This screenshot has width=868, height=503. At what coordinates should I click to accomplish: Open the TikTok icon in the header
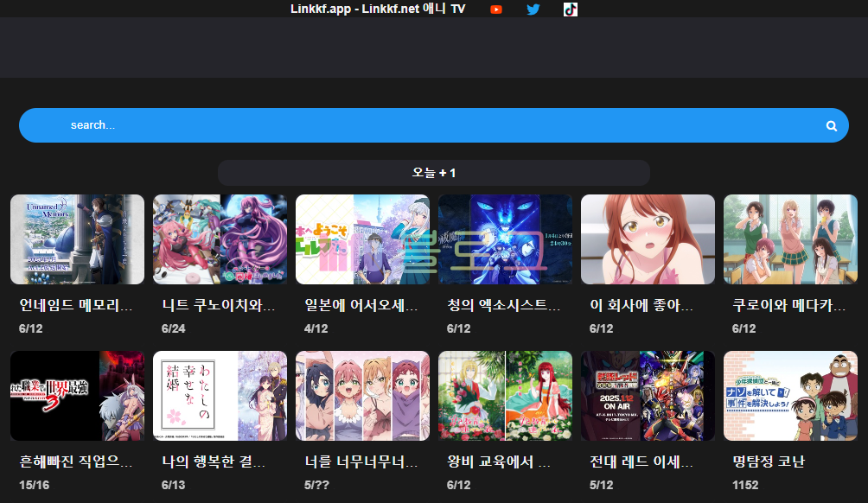point(570,10)
